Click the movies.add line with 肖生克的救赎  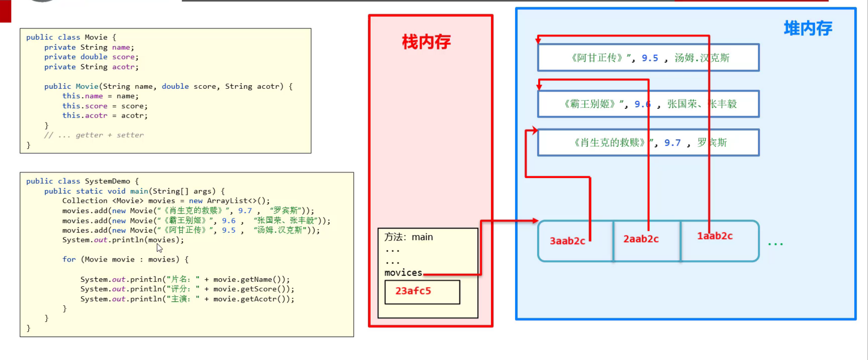(x=188, y=210)
